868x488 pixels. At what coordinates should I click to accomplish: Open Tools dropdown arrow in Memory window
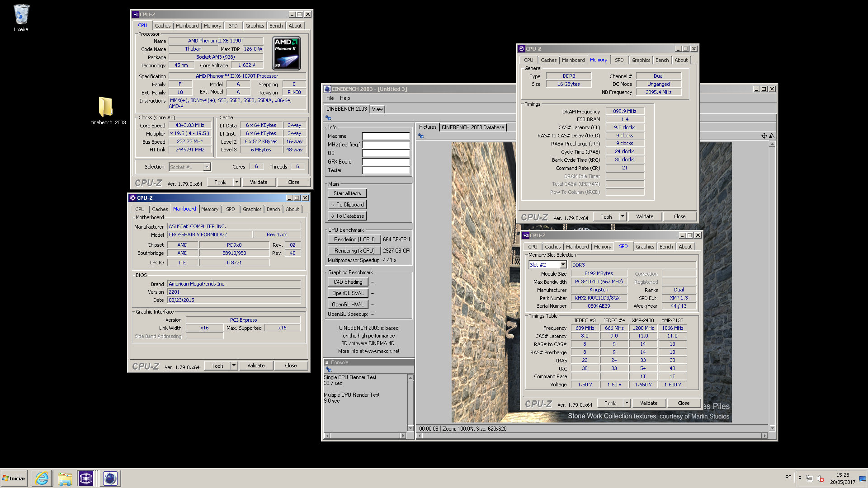click(x=623, y=216)
